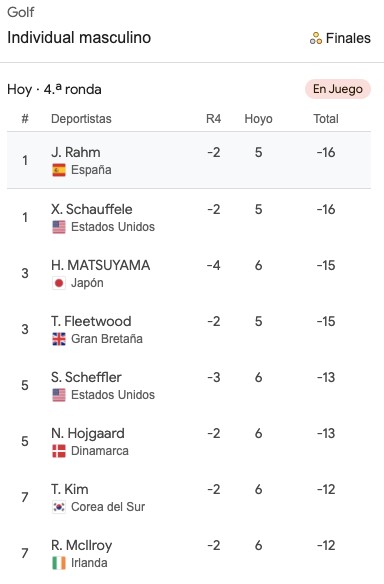Click the United States flag under Schauffele
This screenshot has width=384, height=584.
59,227
